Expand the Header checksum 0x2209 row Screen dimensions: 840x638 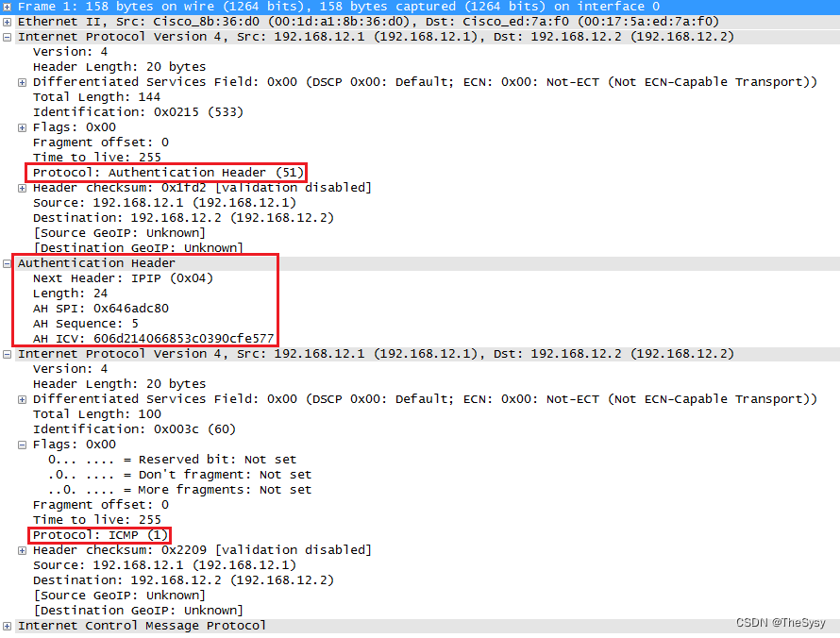[x=22, y=550]
